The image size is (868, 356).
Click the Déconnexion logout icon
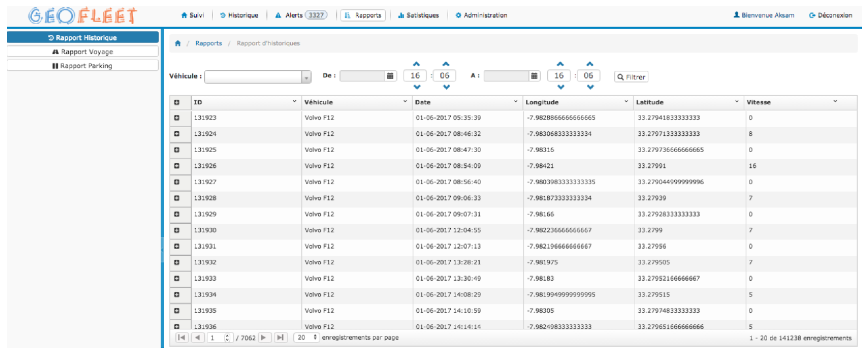(x=812, y=15)
